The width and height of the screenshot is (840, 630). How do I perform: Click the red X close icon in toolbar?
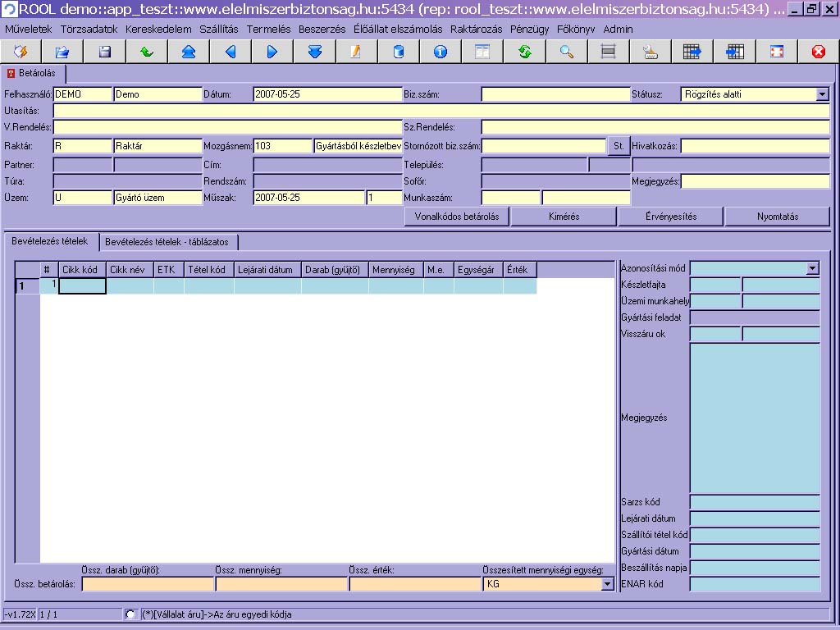click(x=818, y=52)
